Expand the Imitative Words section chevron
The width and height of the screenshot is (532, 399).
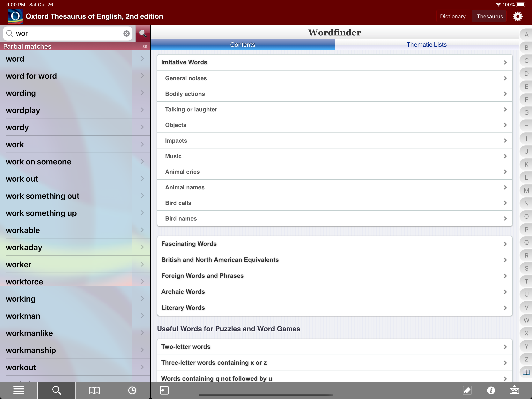click(x=505, y=63)
